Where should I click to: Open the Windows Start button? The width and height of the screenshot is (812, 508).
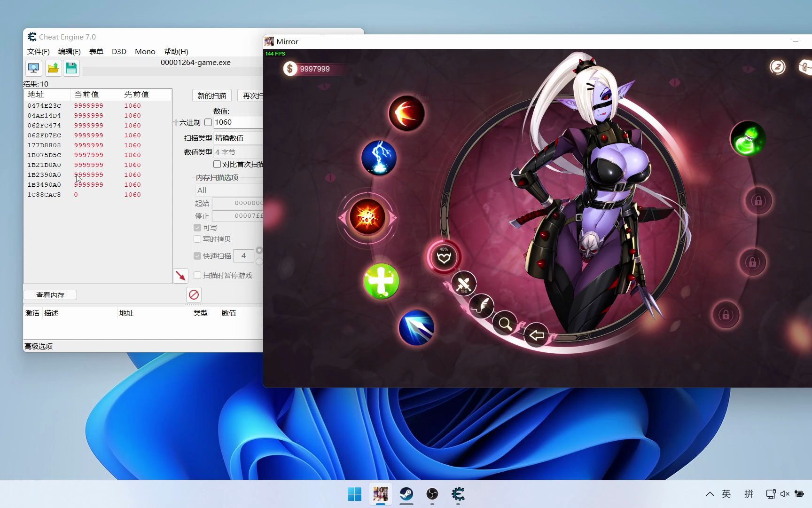(x=354, y=494)
